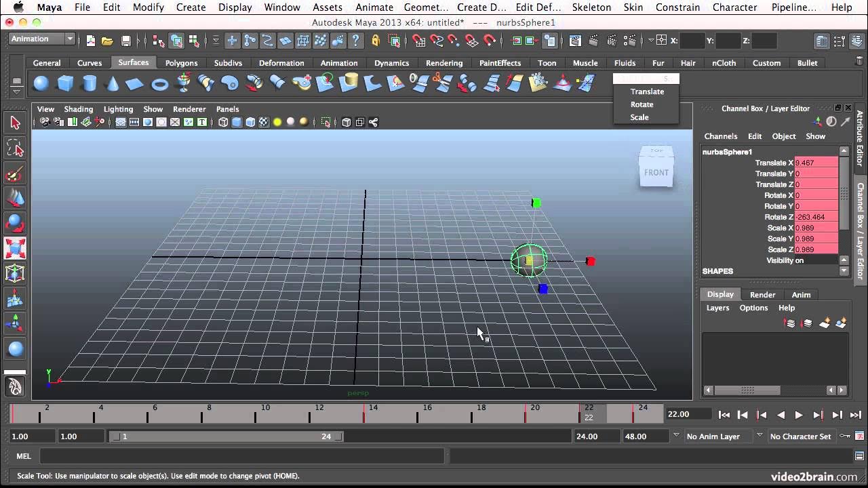Click the NURBS cylinder shelf icon
The height and width of the screenshot is (488, 868).
(x=89, y=83)
